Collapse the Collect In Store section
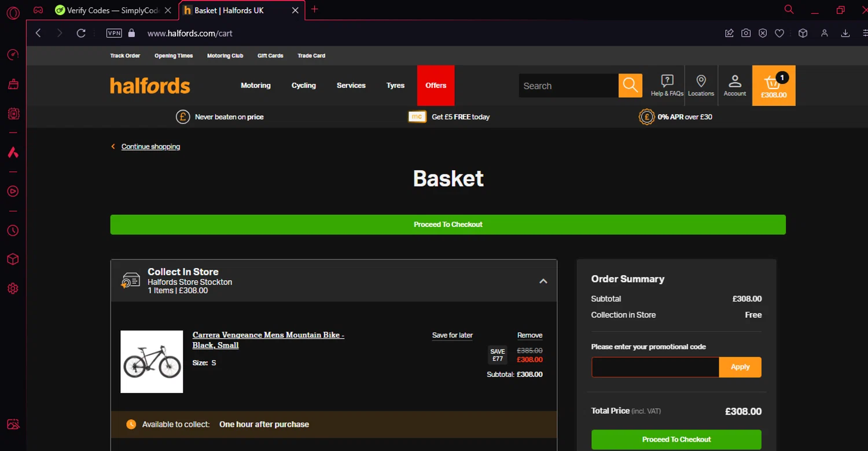 coord(543,281)
